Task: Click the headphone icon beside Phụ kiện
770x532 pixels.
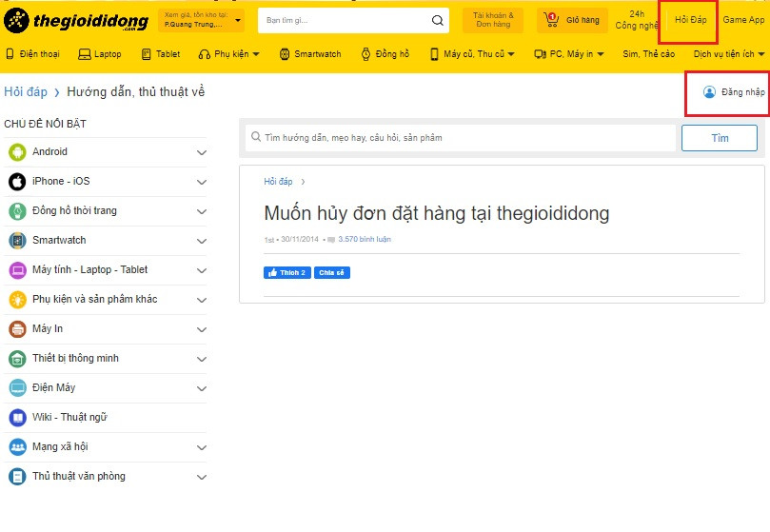Action: tap(205, 54)
